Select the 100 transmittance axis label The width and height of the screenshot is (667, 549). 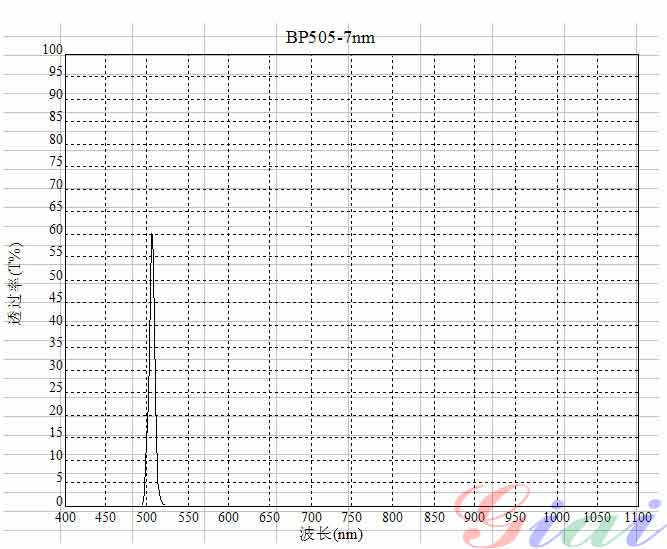pos(52,50)
